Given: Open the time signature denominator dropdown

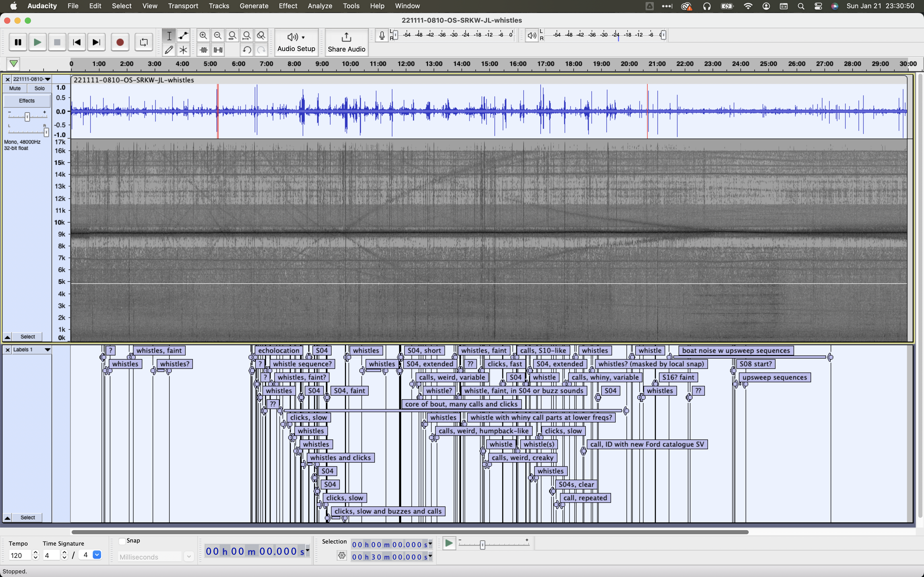Looking at the screenshot, I should 97,555.
